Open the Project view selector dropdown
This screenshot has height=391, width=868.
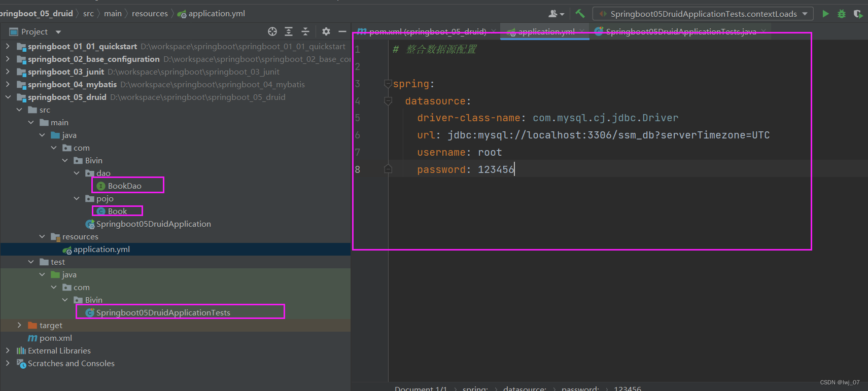click(x=58, y=32)
